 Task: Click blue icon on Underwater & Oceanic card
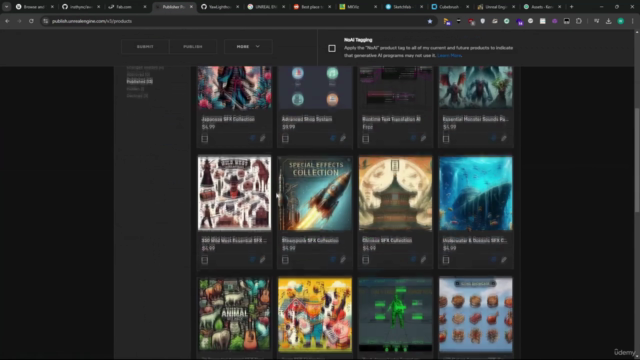(x=493, y=260)
